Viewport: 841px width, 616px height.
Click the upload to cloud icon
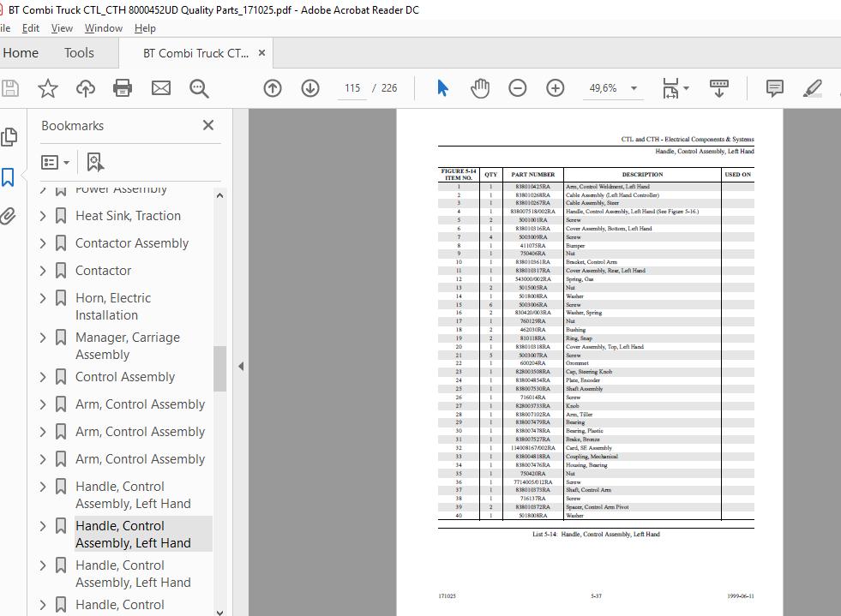tap(86, 88)
